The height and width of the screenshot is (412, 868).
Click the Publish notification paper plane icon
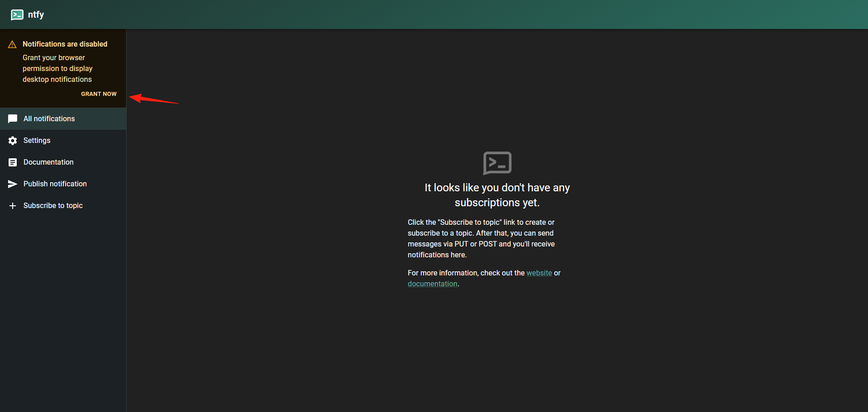pyautogui.click(x=13, y=184)
